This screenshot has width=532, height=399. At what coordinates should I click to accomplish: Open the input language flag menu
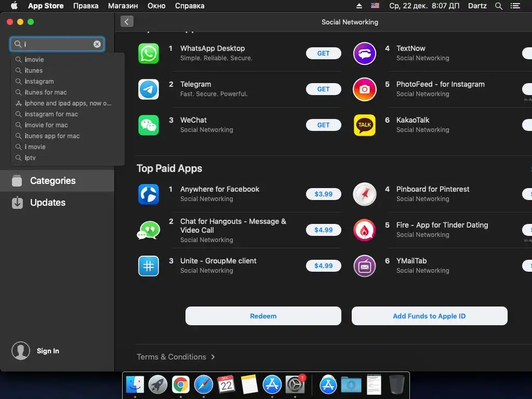tap(375, 6)
